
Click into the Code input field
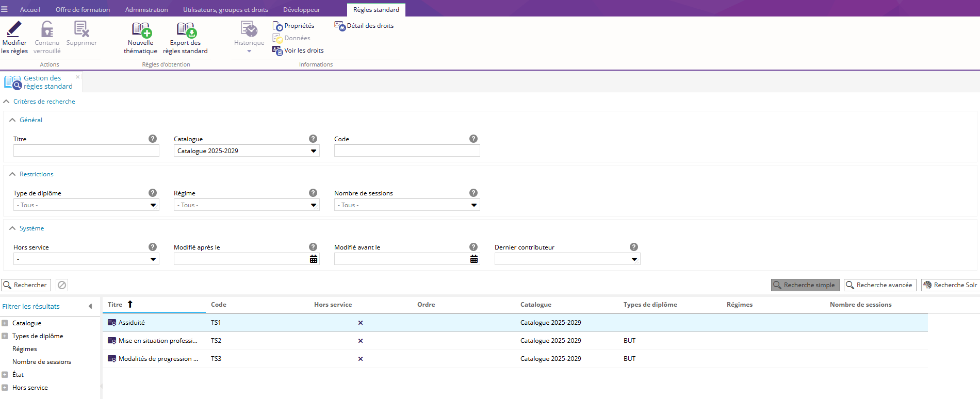coord(406,151)
